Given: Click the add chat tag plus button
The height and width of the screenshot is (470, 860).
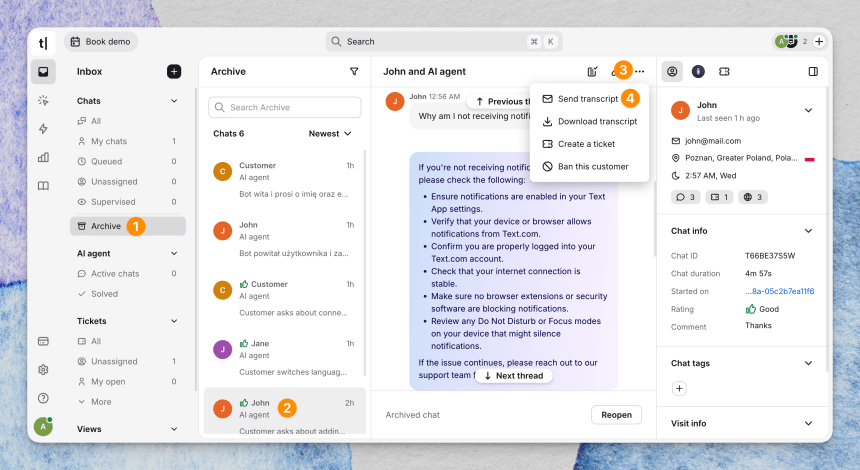Looking at the screenshot, I should [x=679, y=388].
